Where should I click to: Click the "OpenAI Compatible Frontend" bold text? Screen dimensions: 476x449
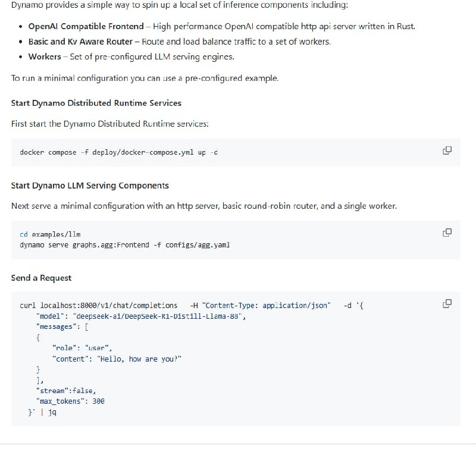[x=86, y=27]
